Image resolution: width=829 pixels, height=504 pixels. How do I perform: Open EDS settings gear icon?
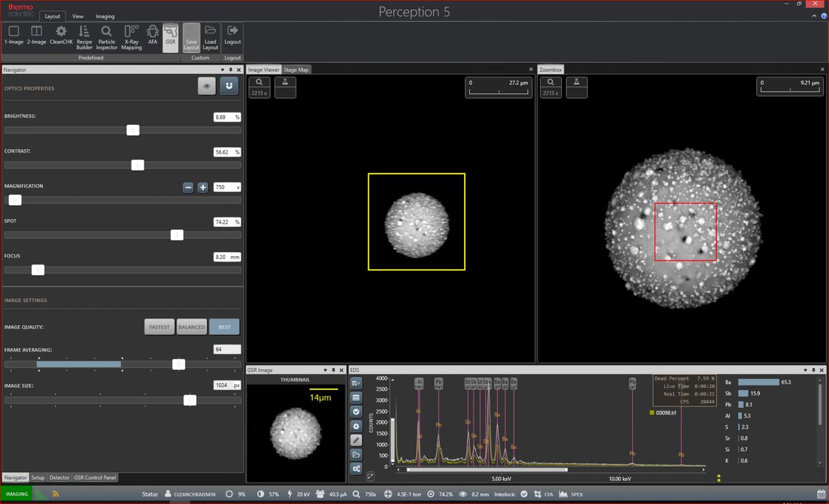click(x=356, y=426)
